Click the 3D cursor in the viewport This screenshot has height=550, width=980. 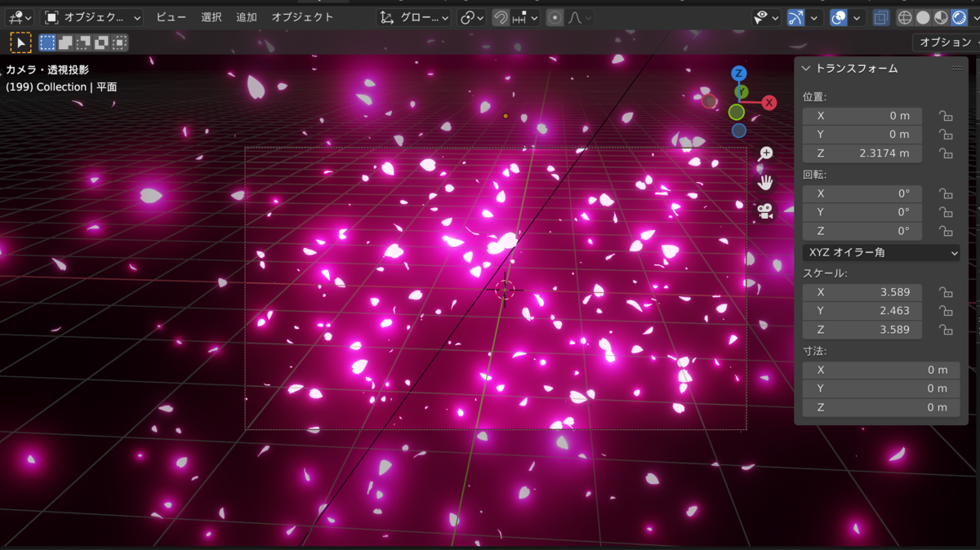tap(505, 289)
